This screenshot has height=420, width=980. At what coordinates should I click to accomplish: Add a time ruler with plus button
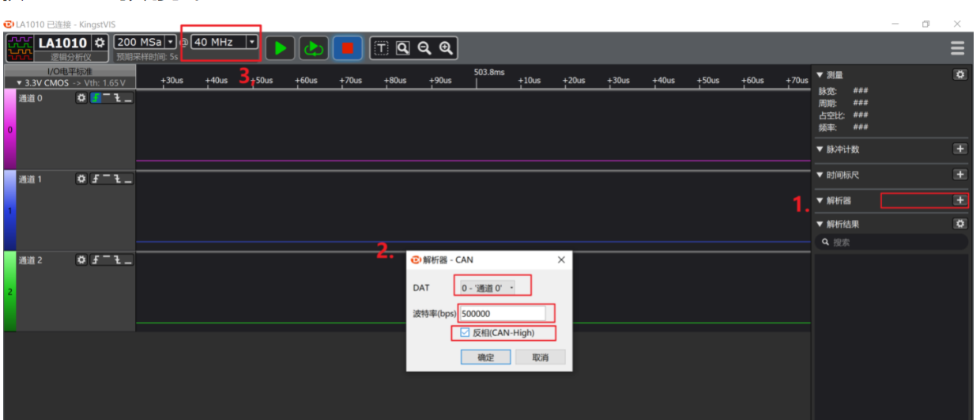(960, 174)
